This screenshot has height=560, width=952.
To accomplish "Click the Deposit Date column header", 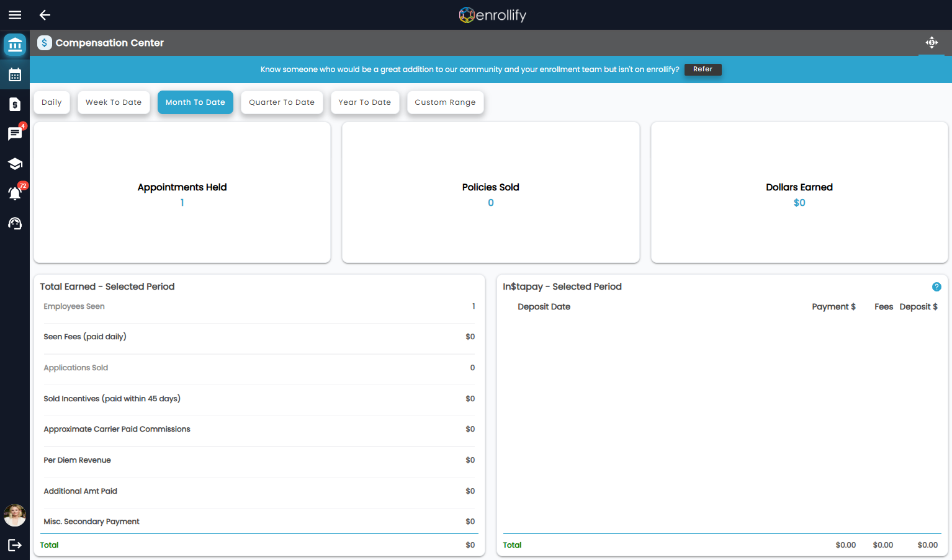I will [x=544, y=306].
